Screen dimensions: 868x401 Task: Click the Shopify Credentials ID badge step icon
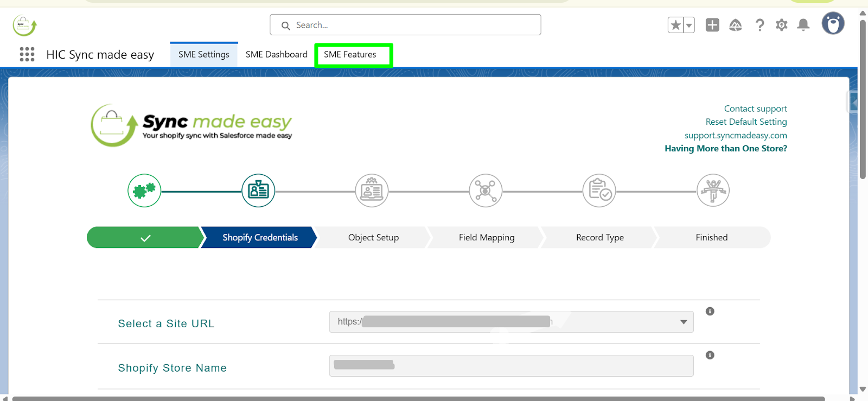tap(258, 190)
